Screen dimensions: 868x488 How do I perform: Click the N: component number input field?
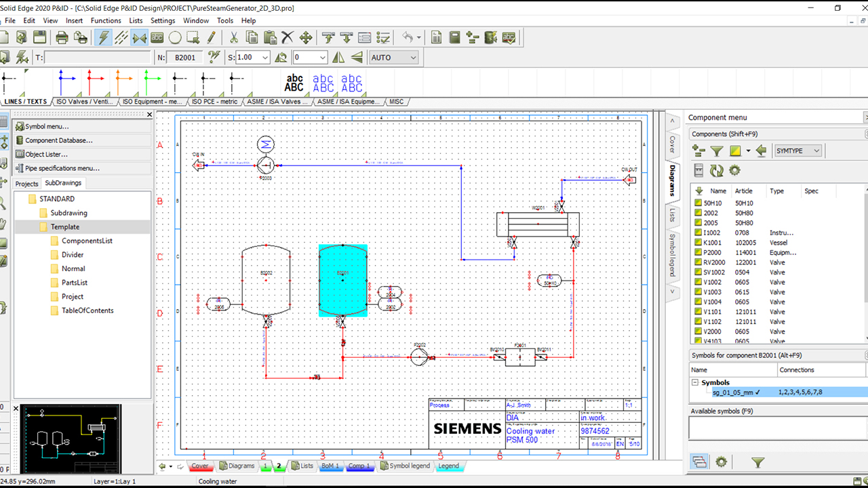(x=184, y=58)
